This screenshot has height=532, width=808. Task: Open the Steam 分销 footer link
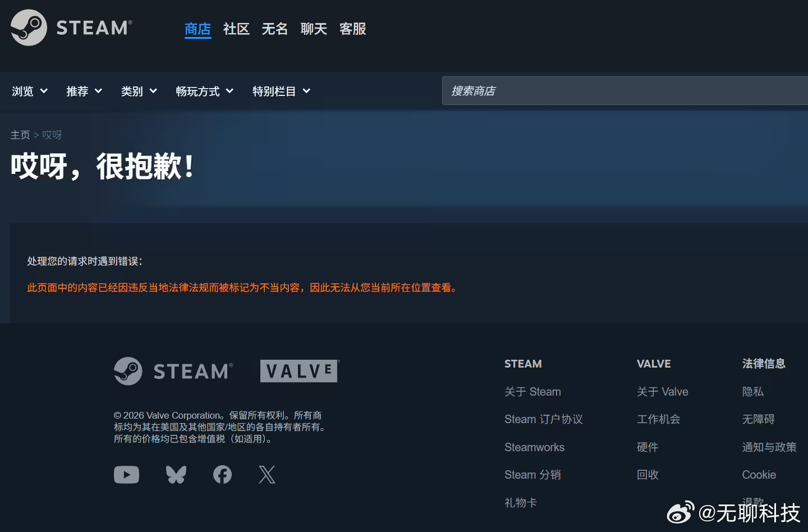(532, 475)
